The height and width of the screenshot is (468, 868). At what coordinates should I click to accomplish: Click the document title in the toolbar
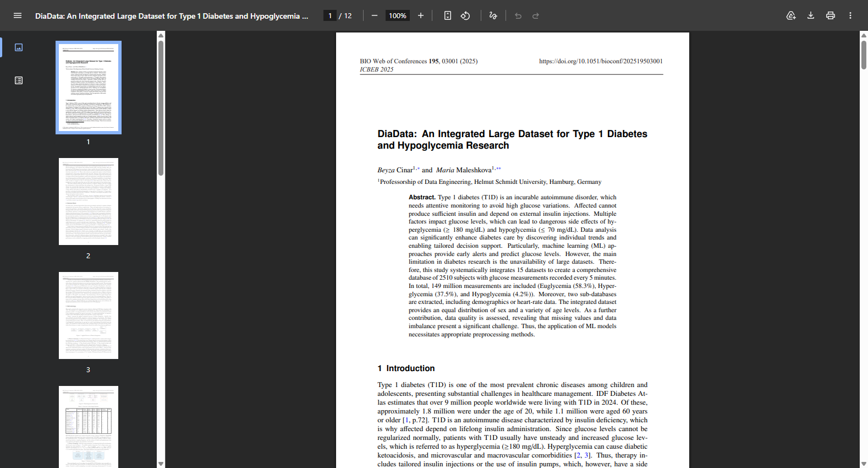[172, 16]
